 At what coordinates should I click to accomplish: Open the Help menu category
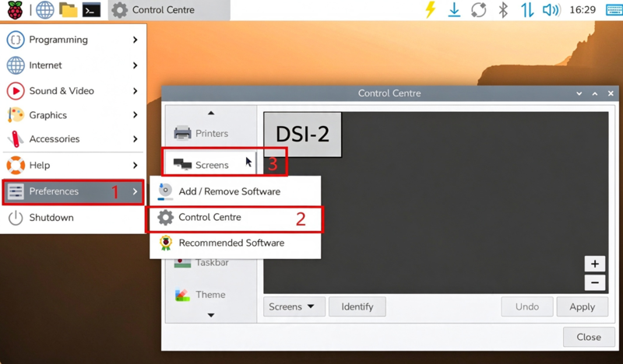73,165
